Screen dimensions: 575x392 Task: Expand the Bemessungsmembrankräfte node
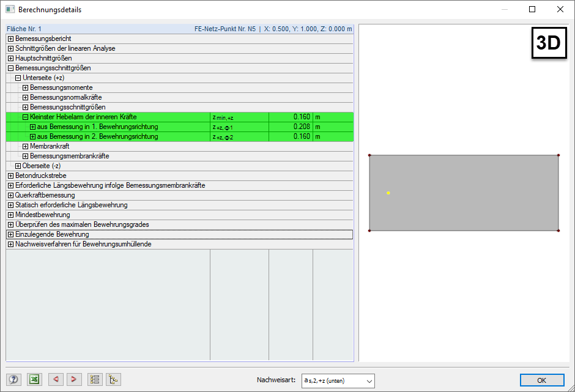click(25, 156)
